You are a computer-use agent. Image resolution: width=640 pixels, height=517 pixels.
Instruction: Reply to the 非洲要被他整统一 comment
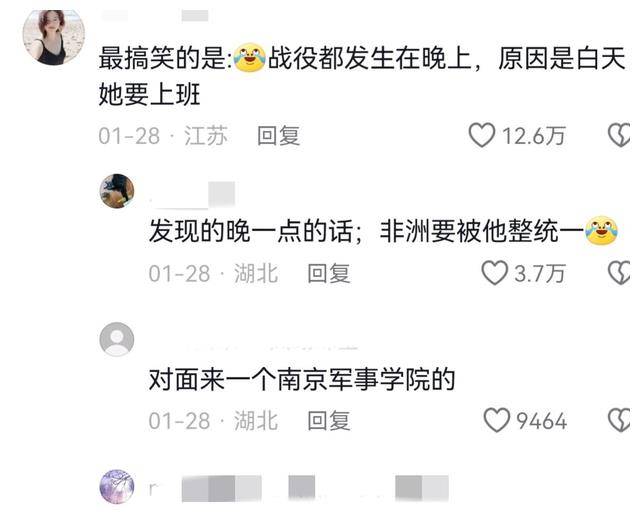tap(329, 273)
